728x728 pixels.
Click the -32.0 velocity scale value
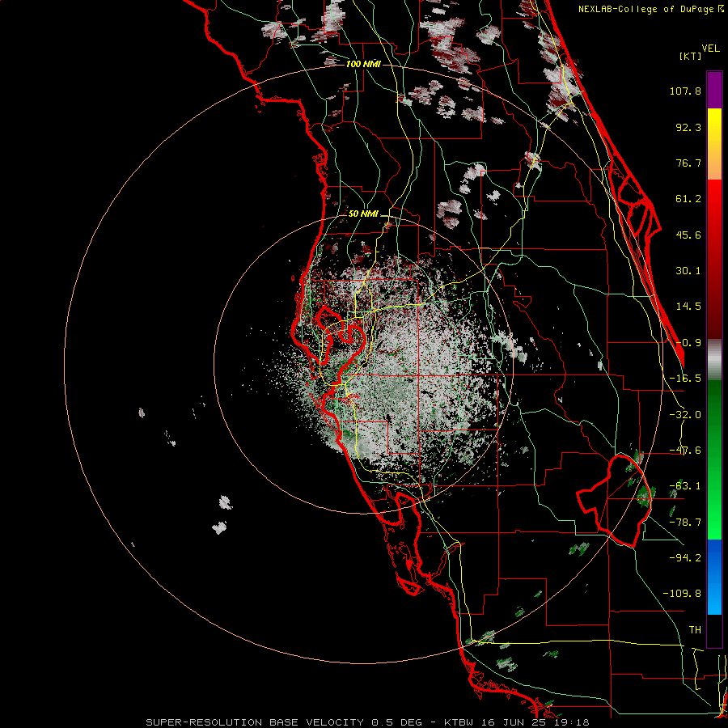(685, 415)
